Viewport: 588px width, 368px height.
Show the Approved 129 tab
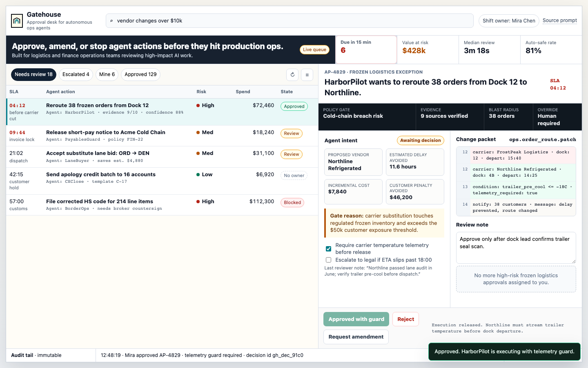pos(140,74)
